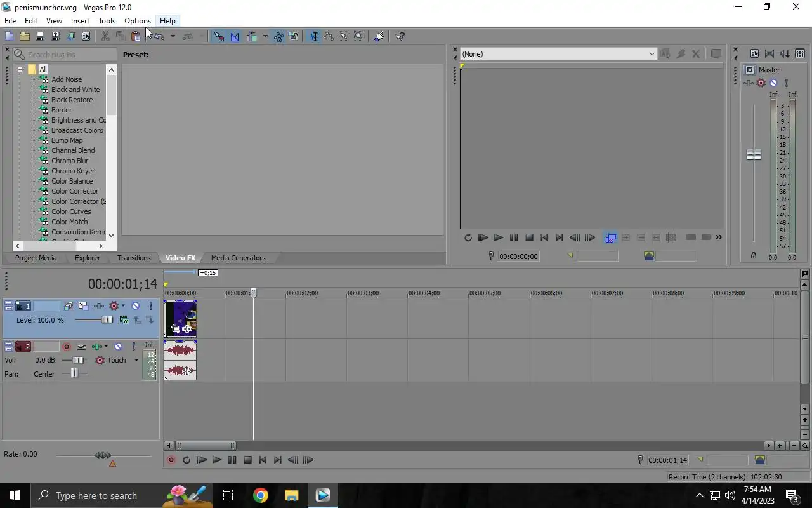Viewport: 812px width, 508px height.
Task: Open the Options menu
Action: (138, 21)
